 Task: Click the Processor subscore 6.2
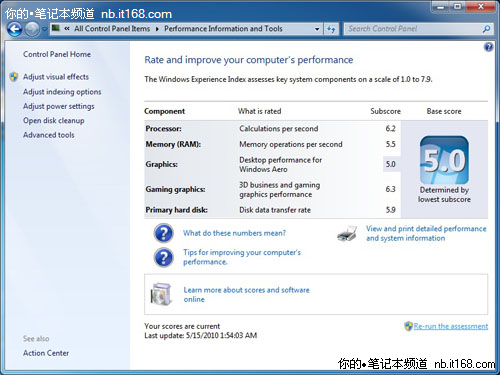pos(390,129)
